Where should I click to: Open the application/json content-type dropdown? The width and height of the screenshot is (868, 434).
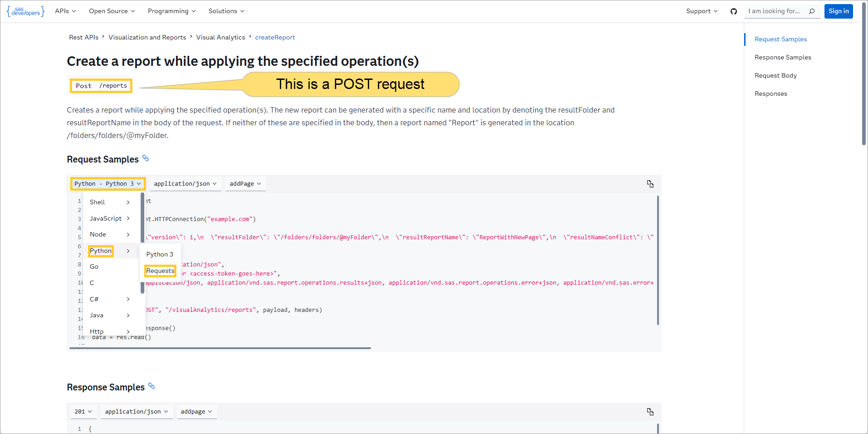tap(185, 184)
